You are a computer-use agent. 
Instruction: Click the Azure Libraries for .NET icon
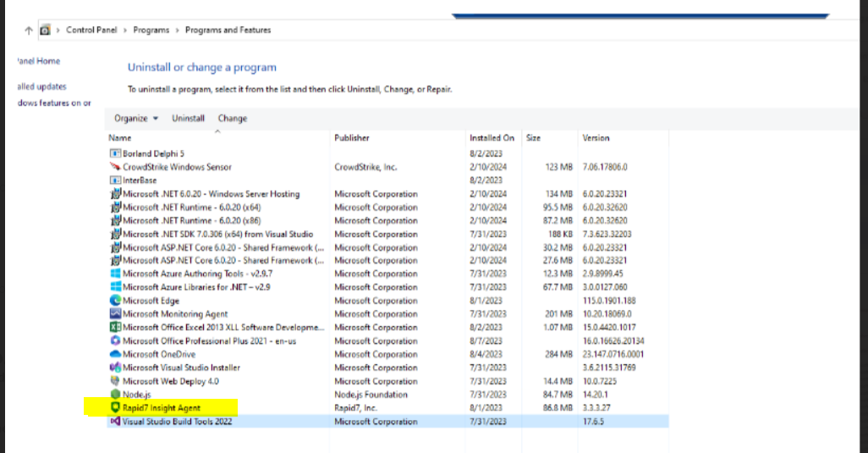point(115,287)
